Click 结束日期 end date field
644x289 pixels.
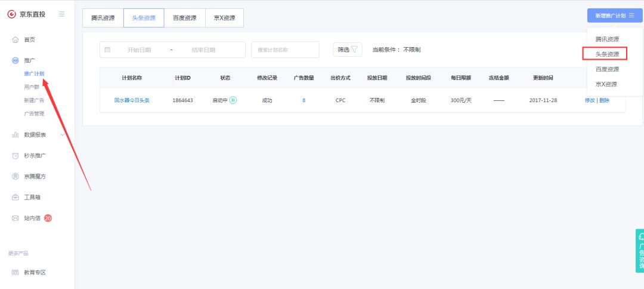point(203,50)
